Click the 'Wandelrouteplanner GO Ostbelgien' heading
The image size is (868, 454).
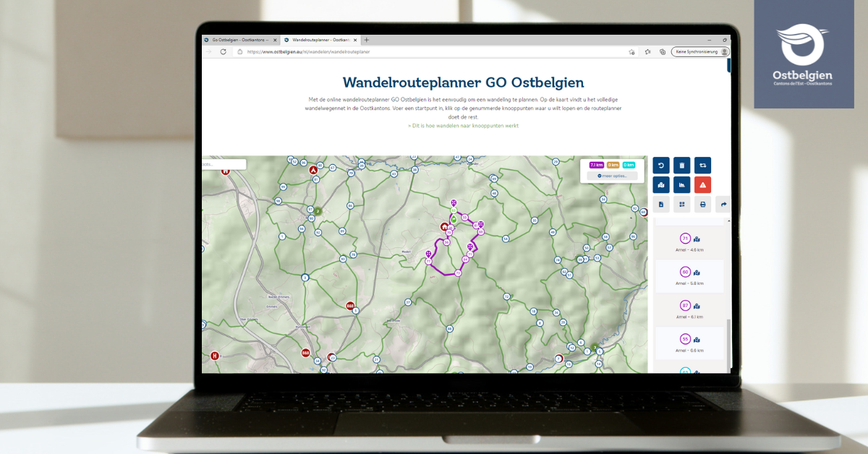[463, 82]
